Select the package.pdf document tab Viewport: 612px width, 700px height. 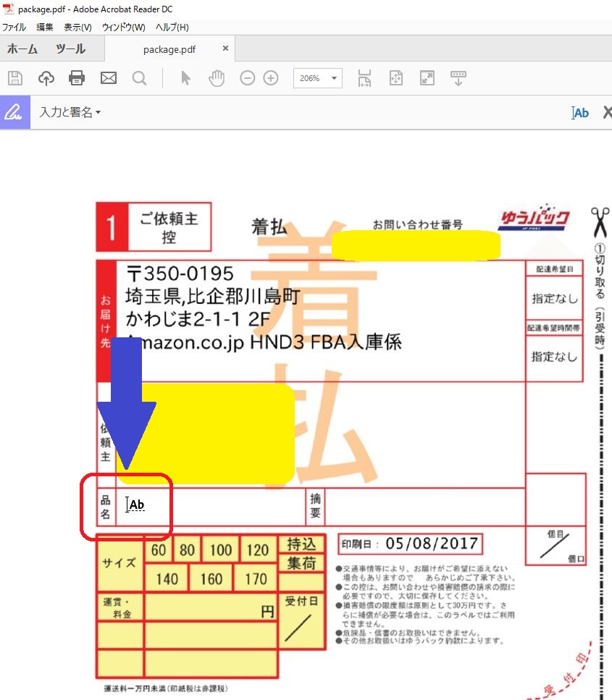click(169, 49)
